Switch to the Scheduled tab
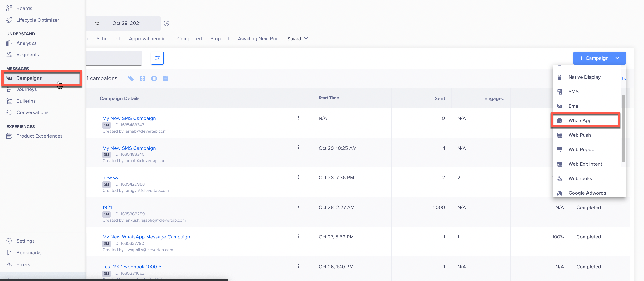Screen dimensions: 644x281 tap(108, 39)
